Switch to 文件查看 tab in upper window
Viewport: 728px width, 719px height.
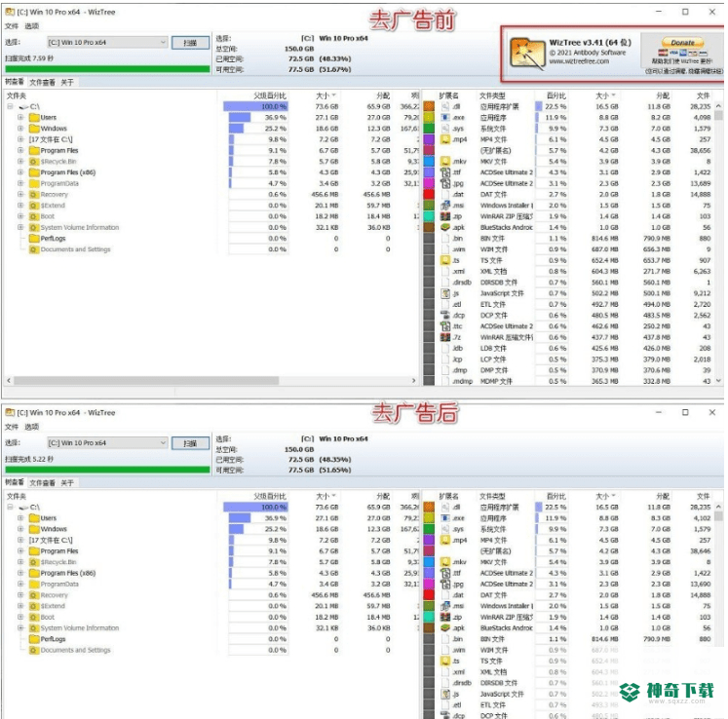click(42, 82)
